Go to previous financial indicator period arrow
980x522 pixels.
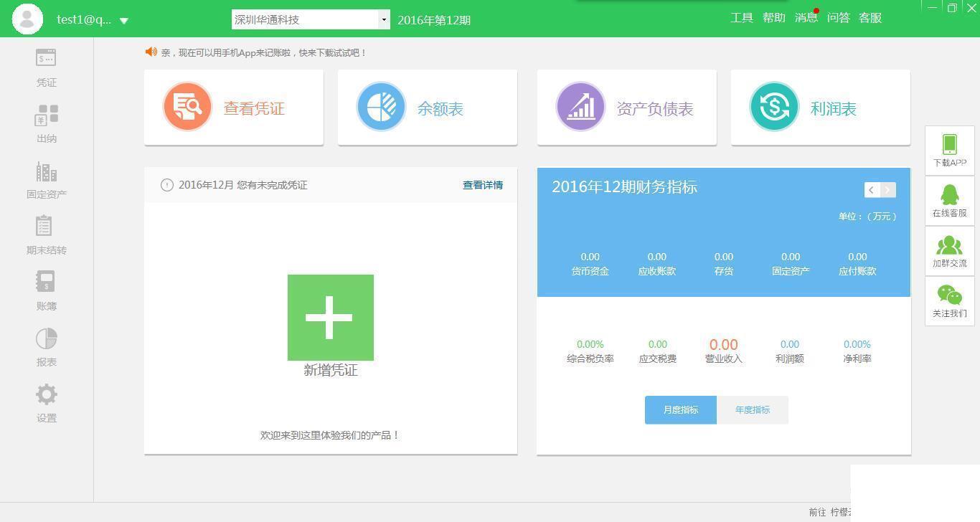click(872, 190)
